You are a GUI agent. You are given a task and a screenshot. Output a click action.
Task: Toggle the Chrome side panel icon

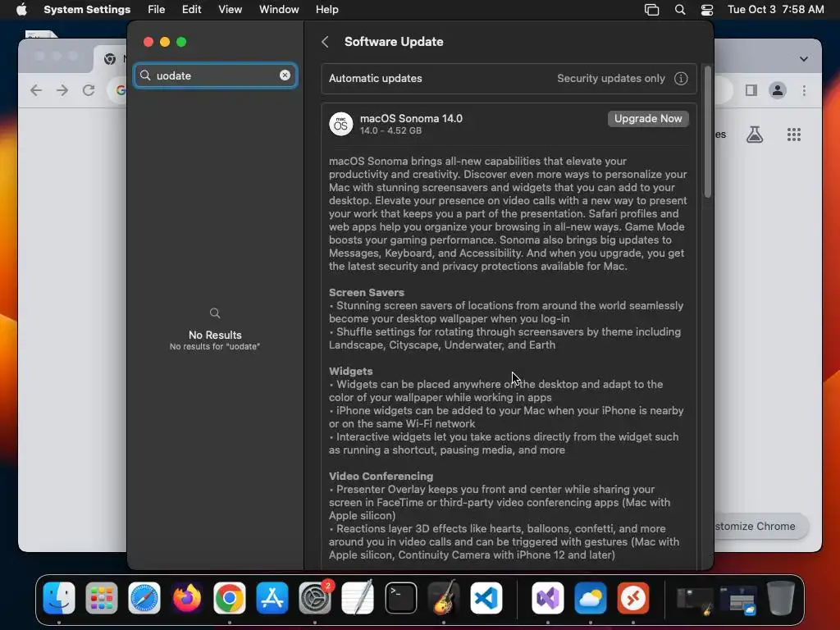(751, 90)
